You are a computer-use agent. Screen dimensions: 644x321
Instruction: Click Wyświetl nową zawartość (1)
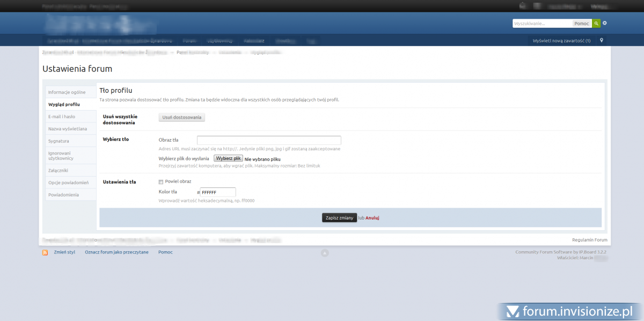pos(561,41)
